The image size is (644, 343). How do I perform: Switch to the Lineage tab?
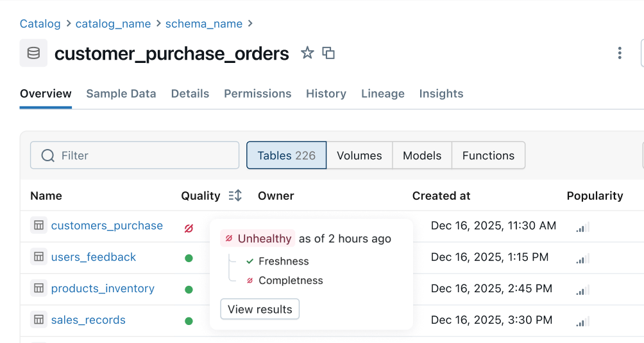pyautogui.click(x=382, y=94)
